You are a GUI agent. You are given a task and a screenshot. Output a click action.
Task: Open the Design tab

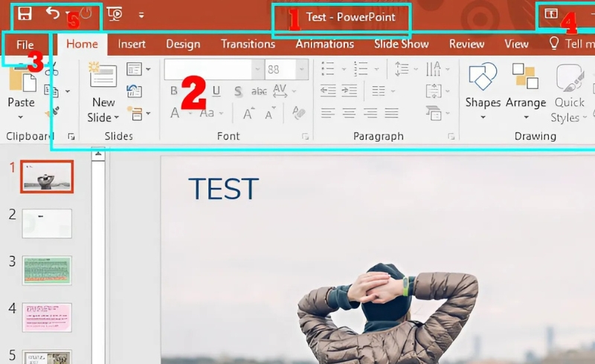183,45
